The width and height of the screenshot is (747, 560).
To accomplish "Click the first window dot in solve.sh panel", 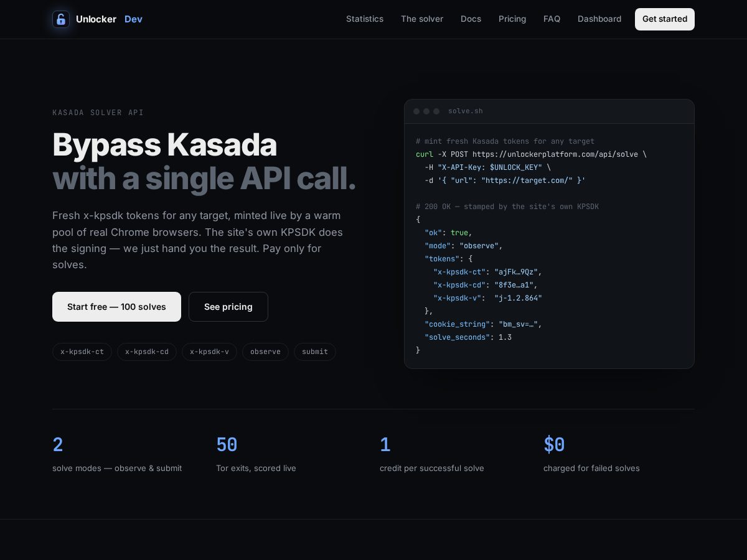I will click(416, 111).
